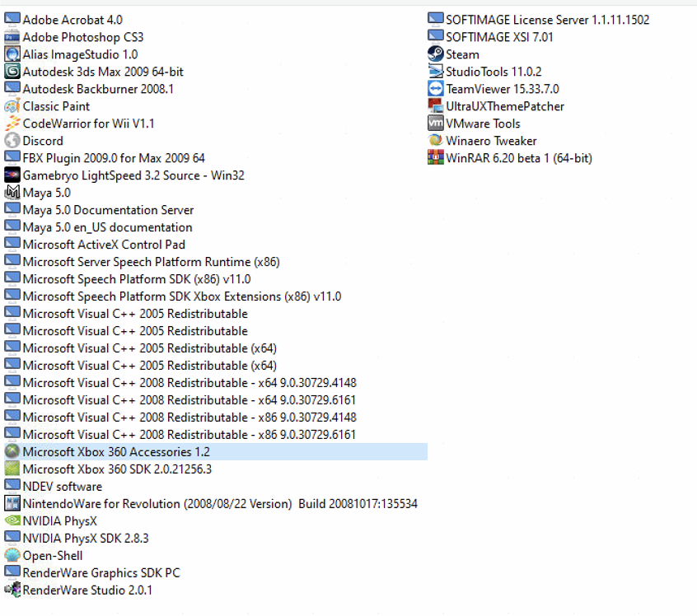
Task: Click the Gamebryo LightSpeed icon
Action: point(12,175)
